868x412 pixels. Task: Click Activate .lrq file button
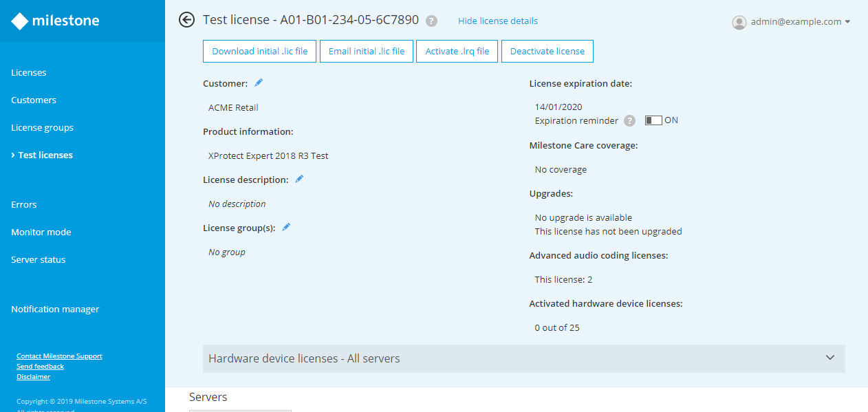coord(457,52)
